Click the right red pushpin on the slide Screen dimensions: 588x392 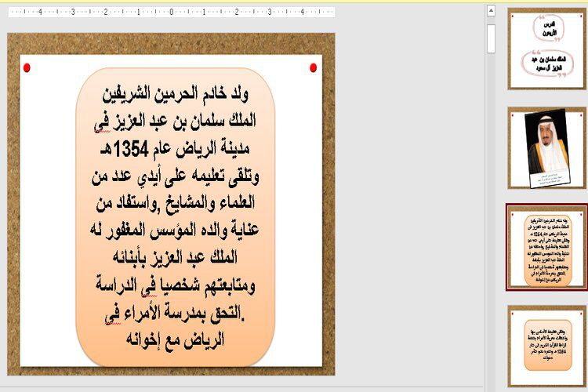pos(313,67)
